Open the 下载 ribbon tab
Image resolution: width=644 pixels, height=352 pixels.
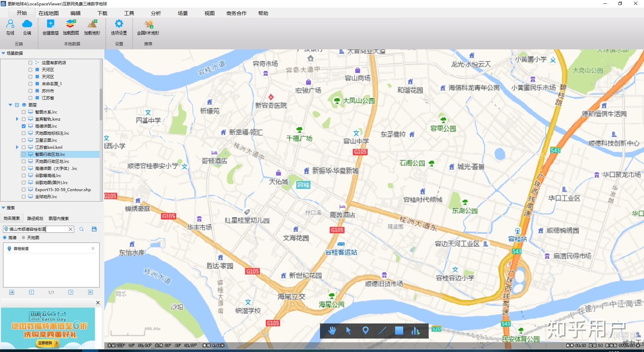point(102,13)
